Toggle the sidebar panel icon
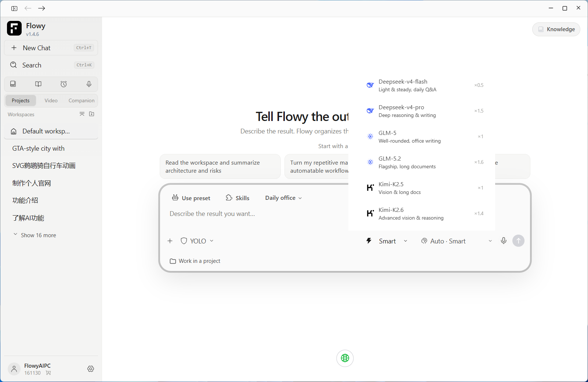Image resolution: width=588 pixels, height=382 pixels. pyautogui.click(x=14, y=8)
